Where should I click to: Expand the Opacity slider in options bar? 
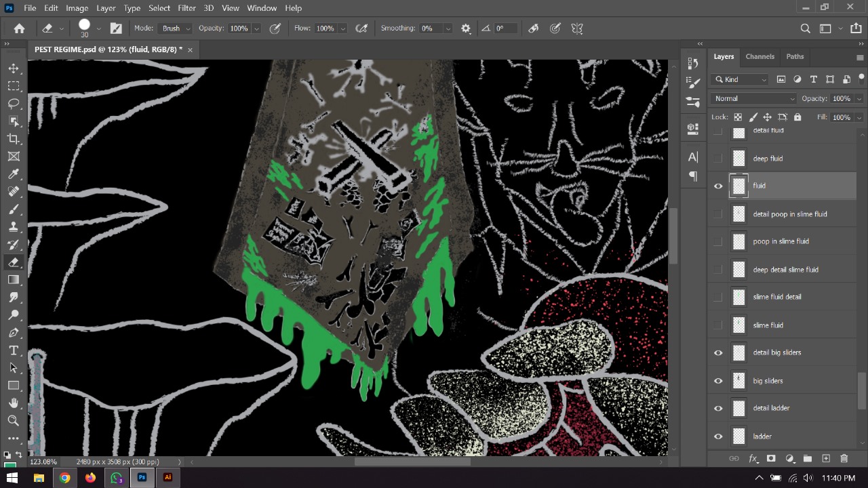(256, 28)
